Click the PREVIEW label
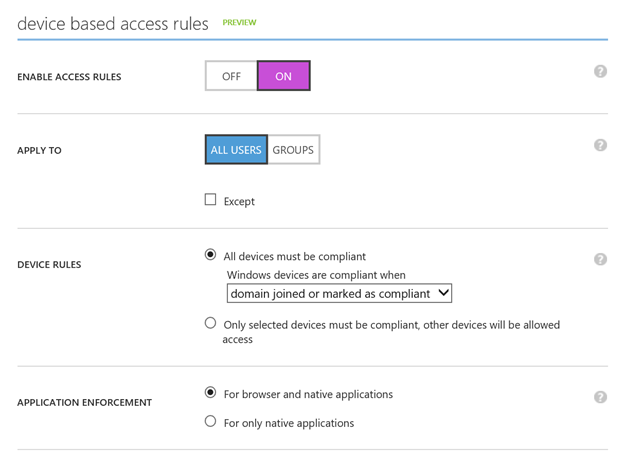Screen dimensions: 624x467 tap(240, 23)
